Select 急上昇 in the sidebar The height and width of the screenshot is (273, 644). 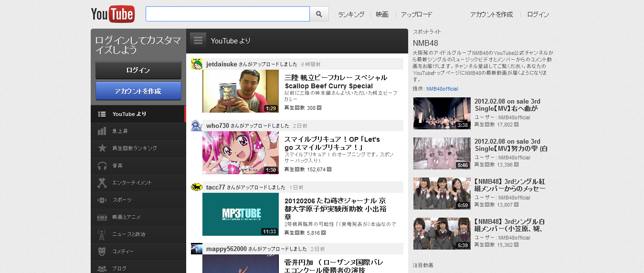pos(137,131)
